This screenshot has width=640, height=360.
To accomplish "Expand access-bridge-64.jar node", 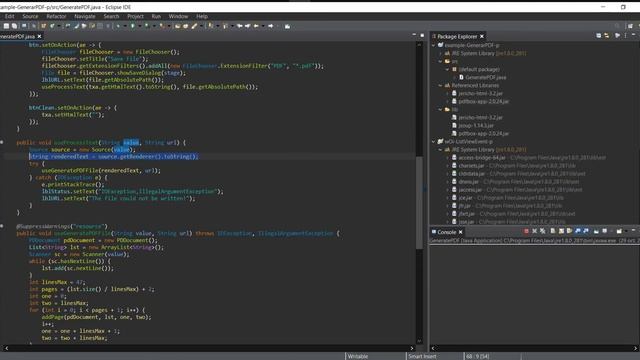I will [447, 158].
